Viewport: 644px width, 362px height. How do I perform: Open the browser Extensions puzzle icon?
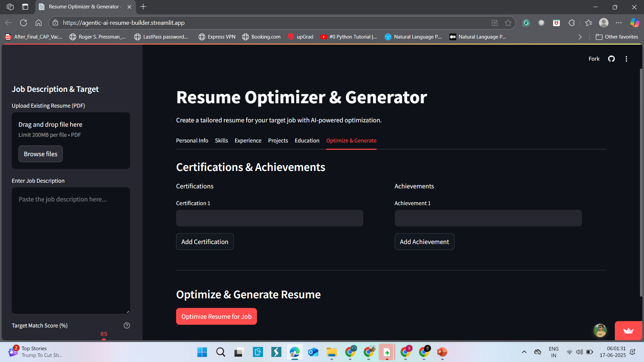pyautogui.click(x=572, y=23)
